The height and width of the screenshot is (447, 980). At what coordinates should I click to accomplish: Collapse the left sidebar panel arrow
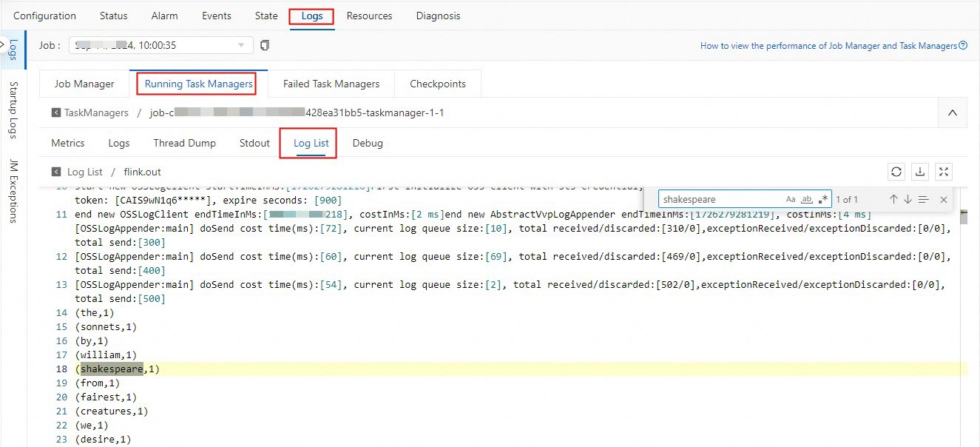tap(4, 46)
